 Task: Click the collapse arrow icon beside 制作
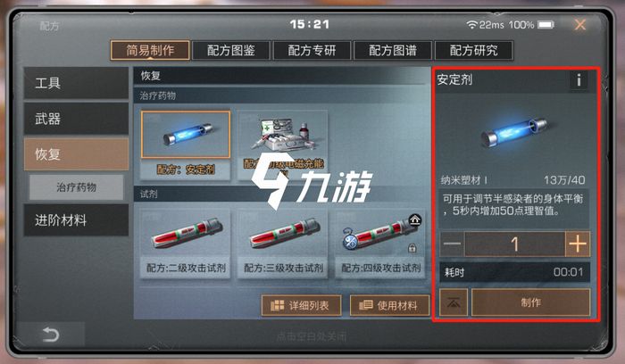pos(454,302)
